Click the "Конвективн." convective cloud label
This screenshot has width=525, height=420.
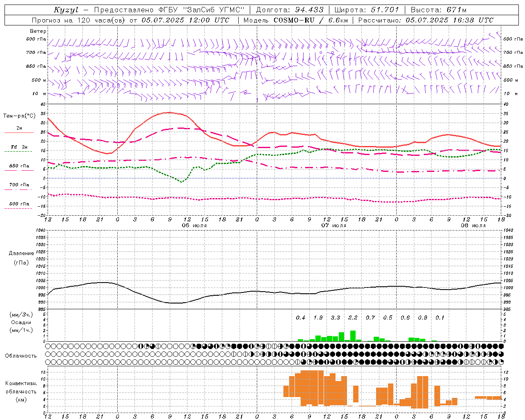click(21, 383)
